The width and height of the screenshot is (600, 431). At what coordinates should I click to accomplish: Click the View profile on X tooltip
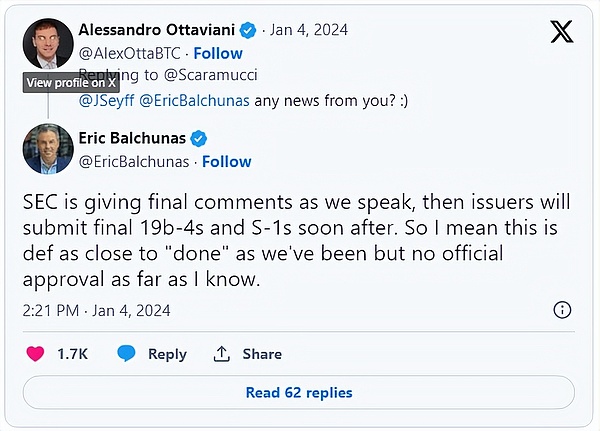click(x=71, y=83)
